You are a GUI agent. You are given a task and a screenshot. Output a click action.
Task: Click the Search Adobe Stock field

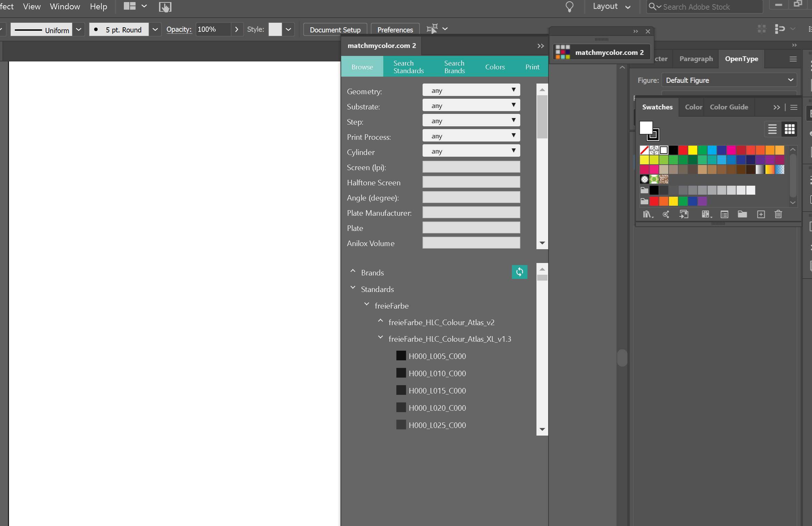point(704,7)
